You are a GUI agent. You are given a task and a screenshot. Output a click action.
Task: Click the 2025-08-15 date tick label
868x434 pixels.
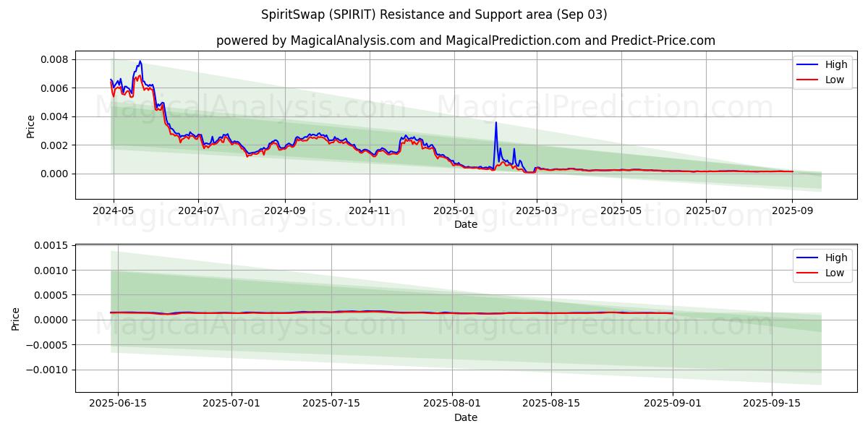click(x=551, y=404)
